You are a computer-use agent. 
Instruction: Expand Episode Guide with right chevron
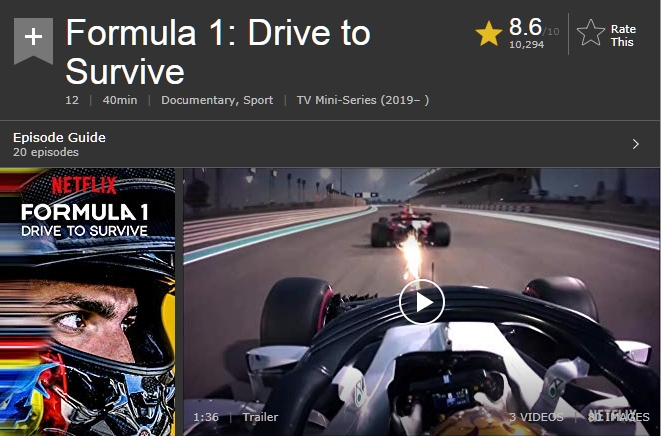(x=636, y=144)
